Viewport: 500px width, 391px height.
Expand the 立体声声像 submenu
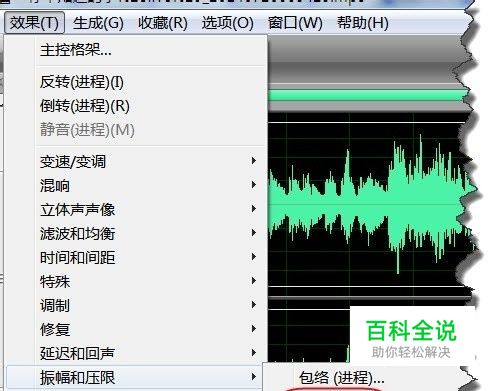click(136, 210)
